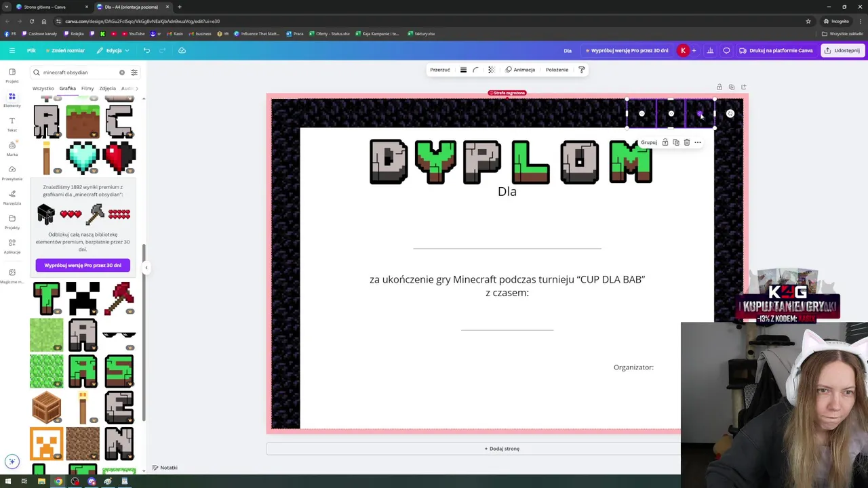Screen dimensions: 868x488
Task: Undo the last action
Action: [146, 50]
